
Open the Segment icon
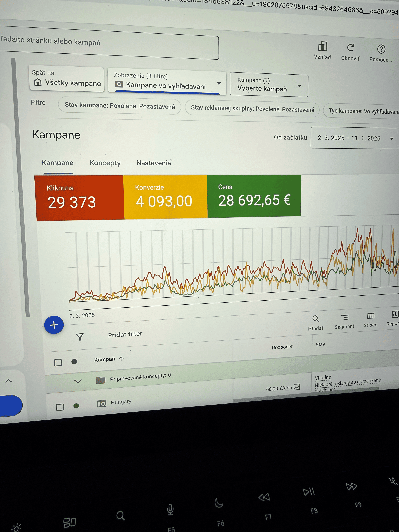tap(345, 317)
